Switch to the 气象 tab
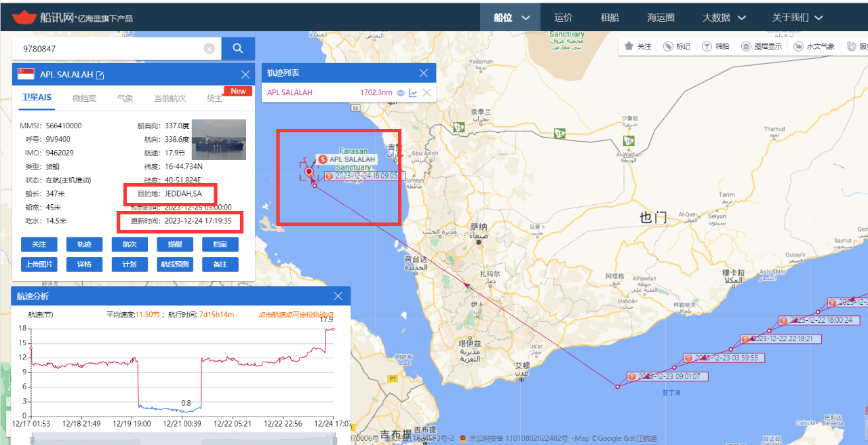This screenshot has height=445, width=868. coord(125,98)
